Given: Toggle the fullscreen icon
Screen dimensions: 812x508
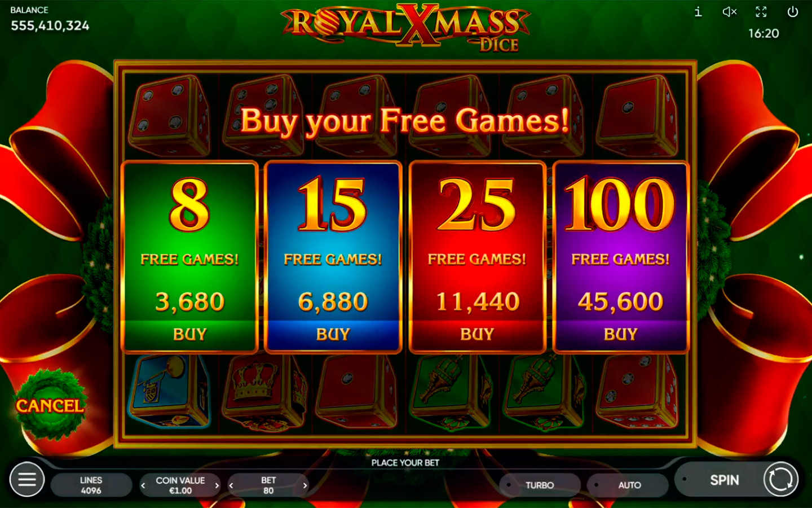Looking at the screenshot, I should (761, 12).
